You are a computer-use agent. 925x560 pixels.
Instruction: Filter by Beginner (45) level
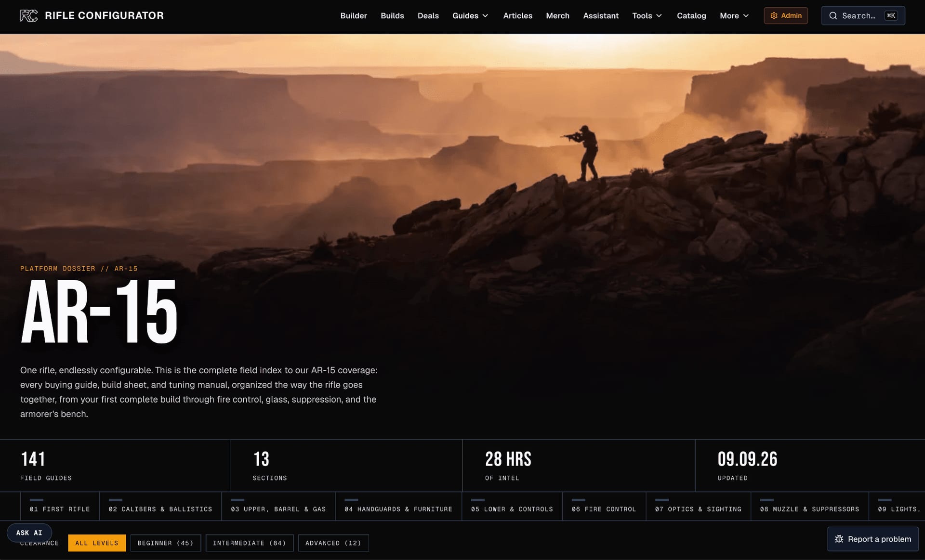[x=166, y=543]
